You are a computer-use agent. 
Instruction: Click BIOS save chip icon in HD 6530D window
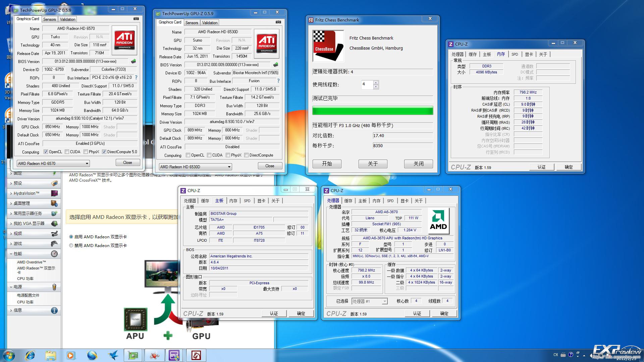click(x=276, y=65)
